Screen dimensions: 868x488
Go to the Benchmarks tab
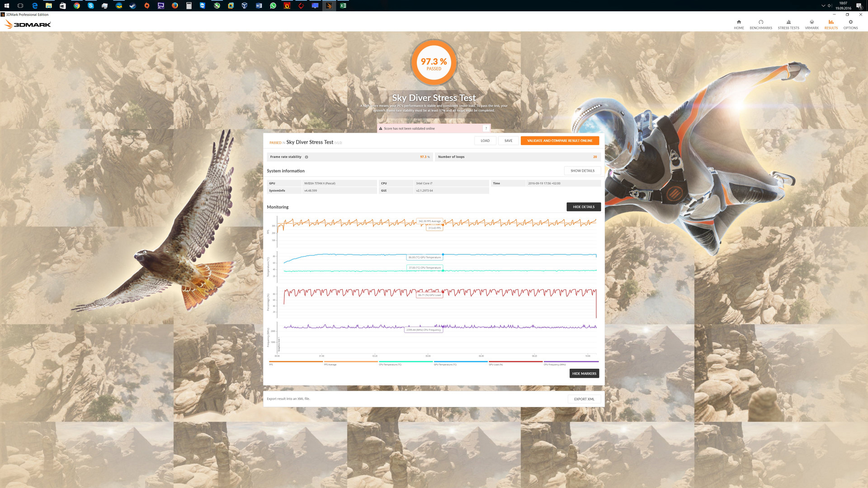[x=761, y=24]
